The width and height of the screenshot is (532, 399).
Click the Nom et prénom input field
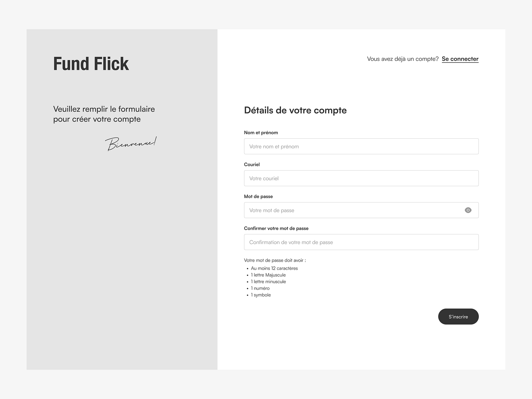tap(361, 146)
